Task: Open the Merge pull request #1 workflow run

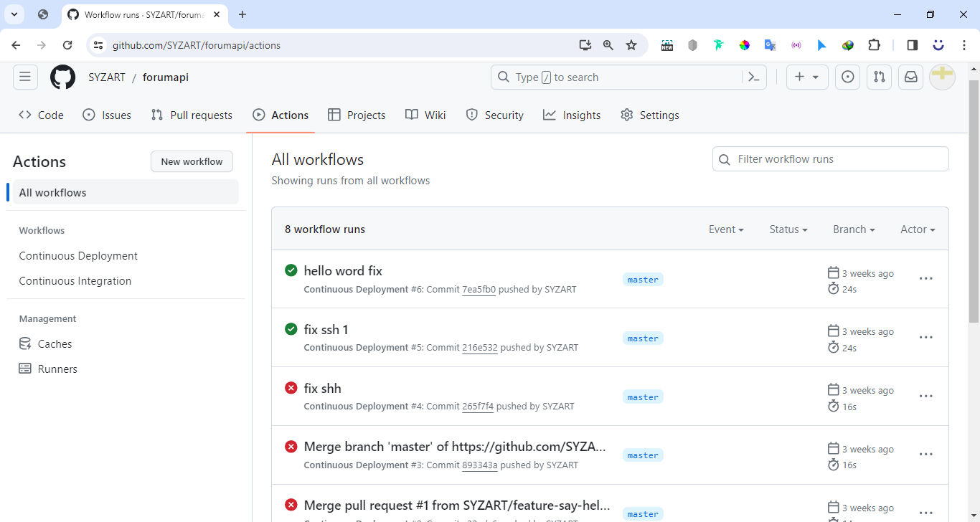Action: [x=457, y=505]
